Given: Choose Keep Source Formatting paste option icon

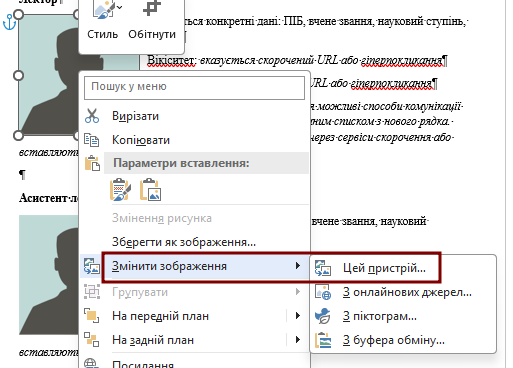Looking at the screenshot, I should click(120, 189).
